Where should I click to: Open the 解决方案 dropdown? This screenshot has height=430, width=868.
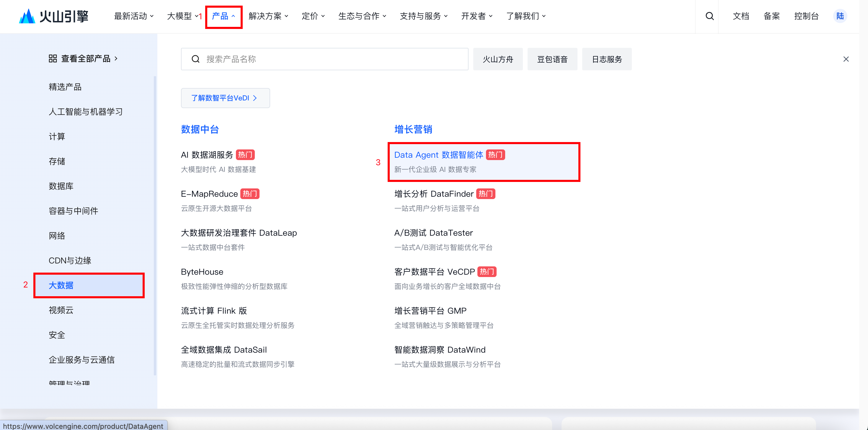268,16
